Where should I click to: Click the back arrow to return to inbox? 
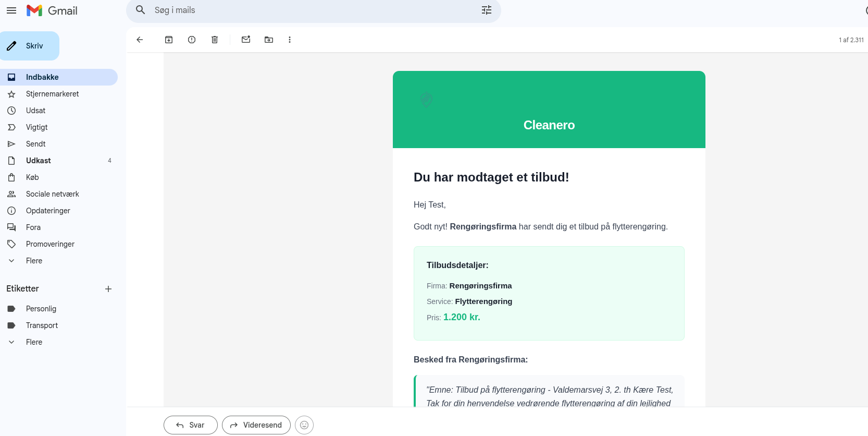point(140,40)
